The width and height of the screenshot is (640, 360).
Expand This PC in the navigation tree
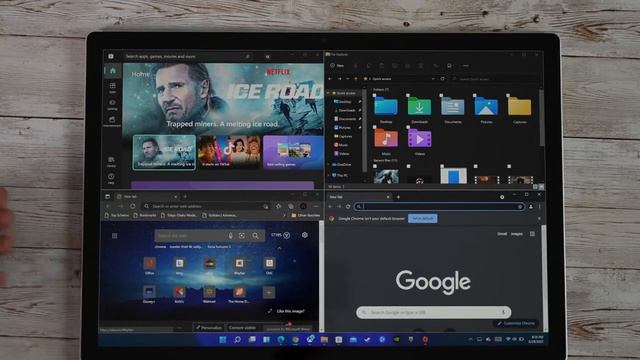[x=329, y=176]
